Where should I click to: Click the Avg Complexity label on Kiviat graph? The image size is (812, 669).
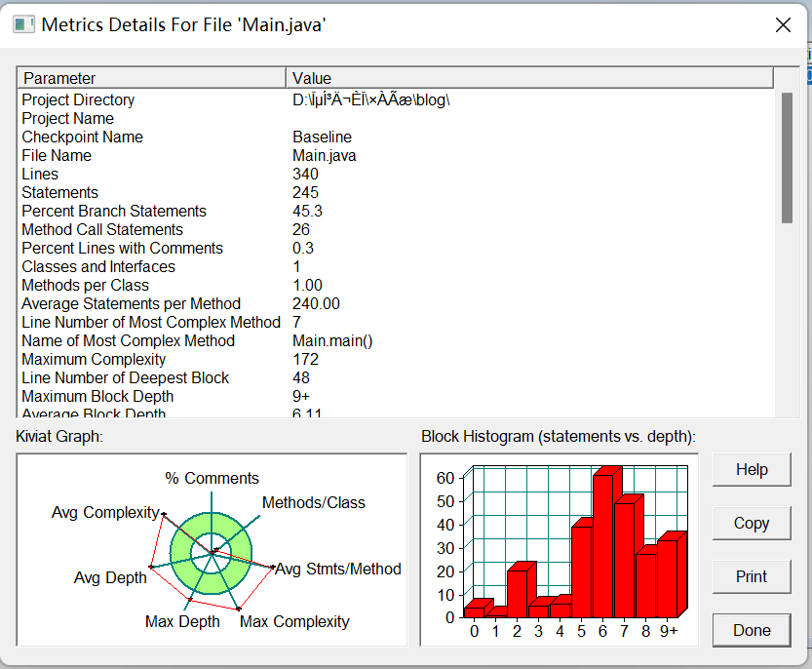(105, 512)
